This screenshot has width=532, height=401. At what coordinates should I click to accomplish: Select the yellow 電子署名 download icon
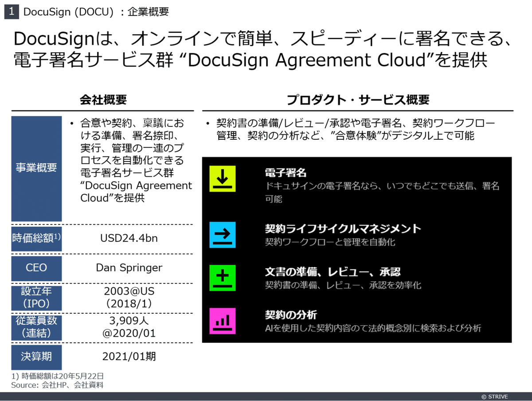(x=222, y=179)
